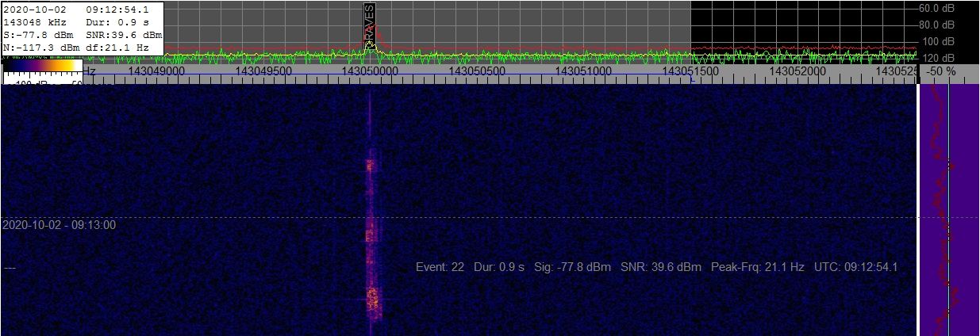Screen dimensions: 980x336
Task: Click the SNR: 39.6 dBm event readout
Action: point(661,267)
